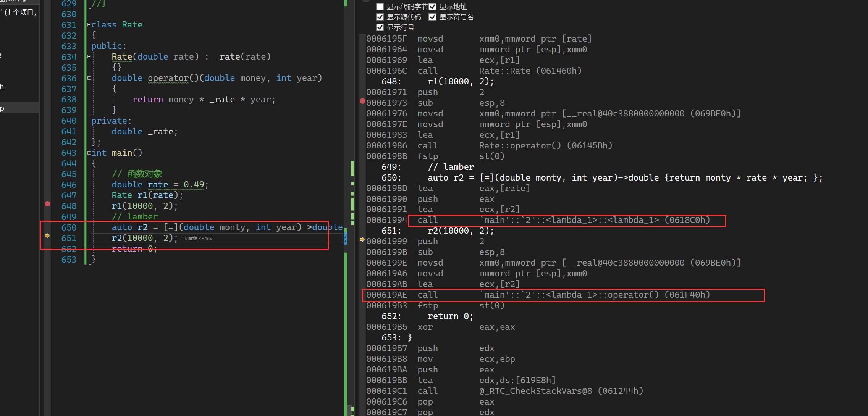This screenshot has width=868, height=416.
Task: Click source line '650: auto r2 =' in disassembly
Action: click(x=602, y=178)
